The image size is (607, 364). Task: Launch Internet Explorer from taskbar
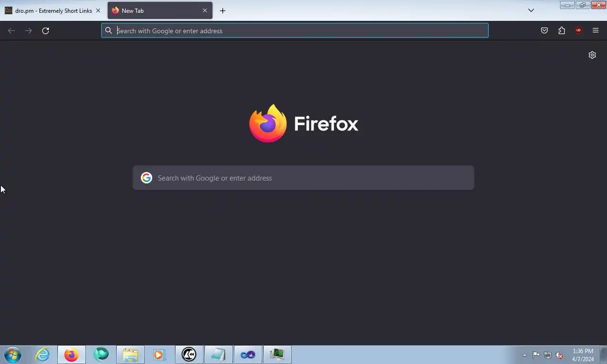tap(42, 355)
